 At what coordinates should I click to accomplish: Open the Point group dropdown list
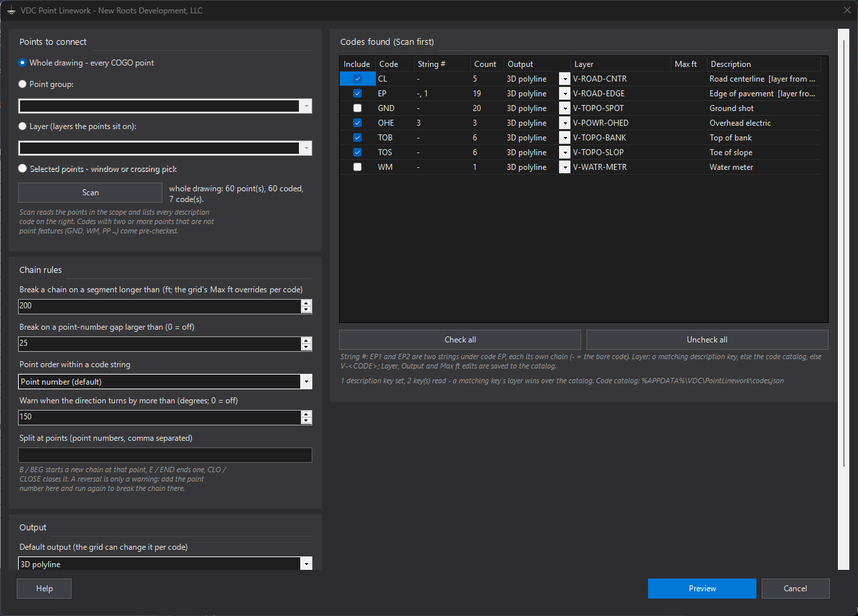(306, 106)
